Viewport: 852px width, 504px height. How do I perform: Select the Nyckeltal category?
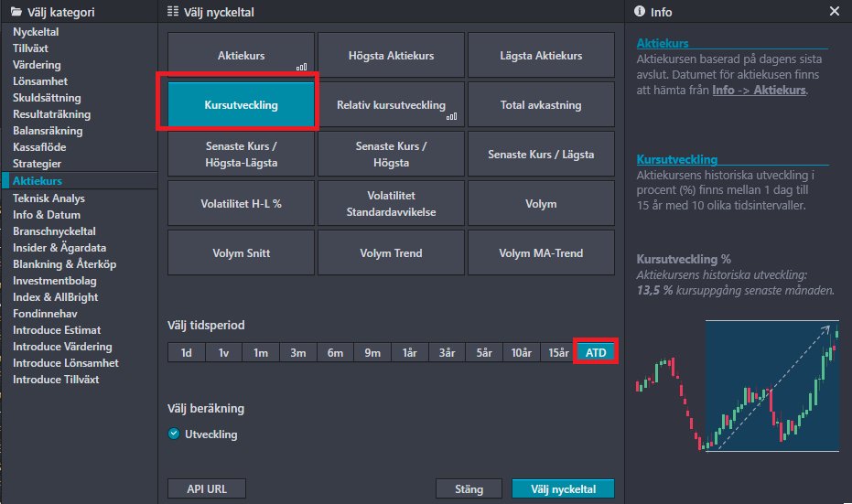tap(36, 31)
